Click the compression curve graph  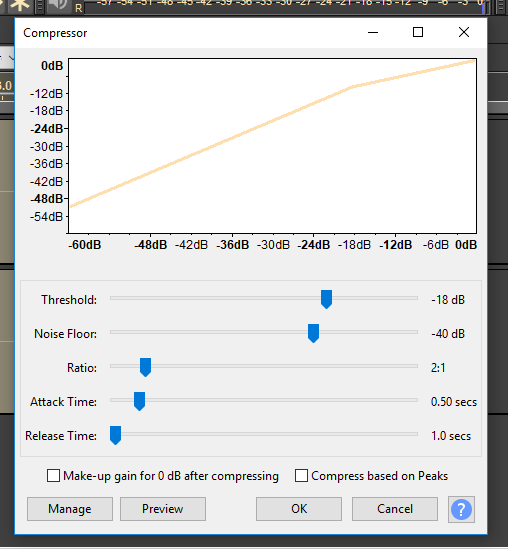(272, 146)
